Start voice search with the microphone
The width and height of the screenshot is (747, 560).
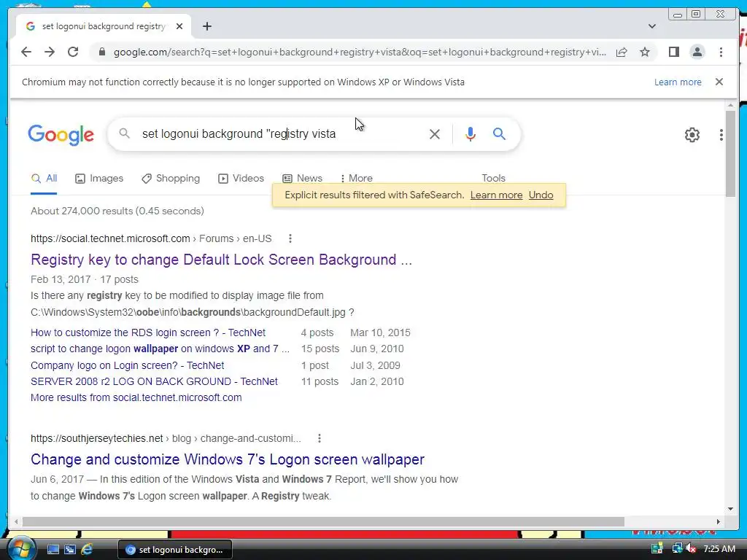[x=471, y=134]
